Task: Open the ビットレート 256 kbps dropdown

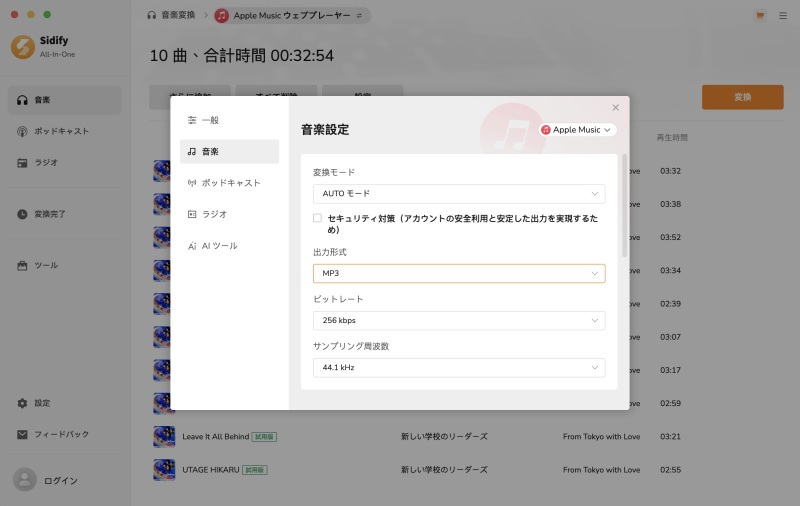Action: [x=459, y=320]
